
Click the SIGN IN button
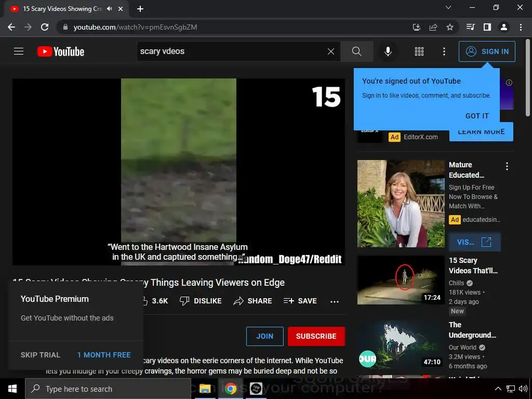487,51
